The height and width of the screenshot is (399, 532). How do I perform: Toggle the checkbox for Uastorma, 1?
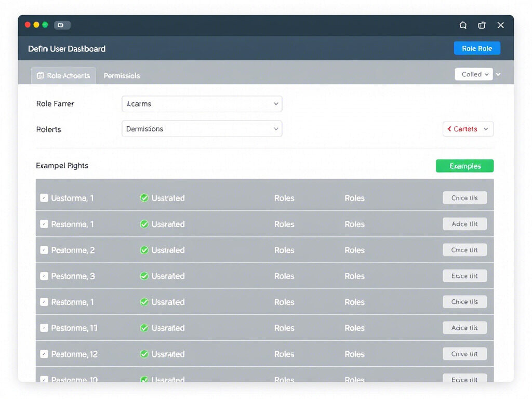tap(44, 198)
